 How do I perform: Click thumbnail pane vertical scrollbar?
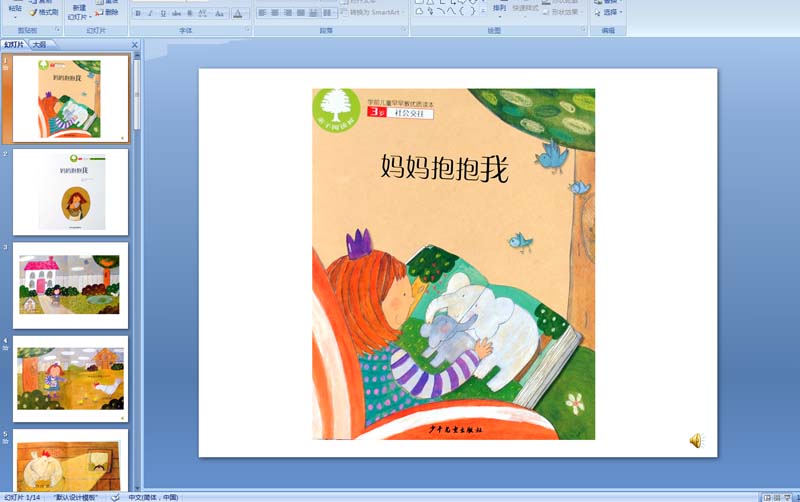[x=137, y=95]
